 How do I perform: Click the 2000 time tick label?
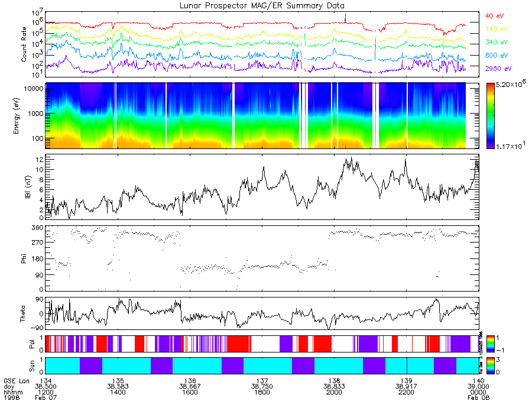[334, 392]
